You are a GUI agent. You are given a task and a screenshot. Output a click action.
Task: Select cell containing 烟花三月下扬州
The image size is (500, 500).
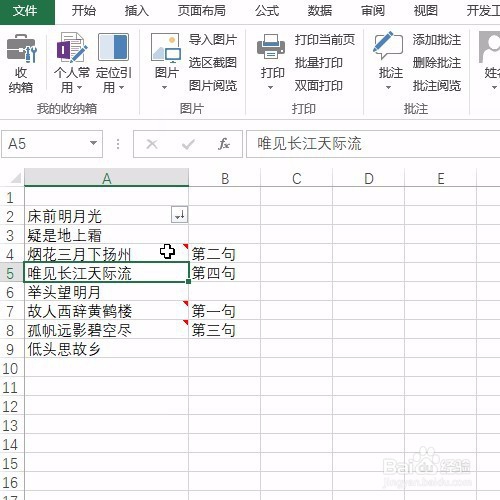click(x=107, y=254)
